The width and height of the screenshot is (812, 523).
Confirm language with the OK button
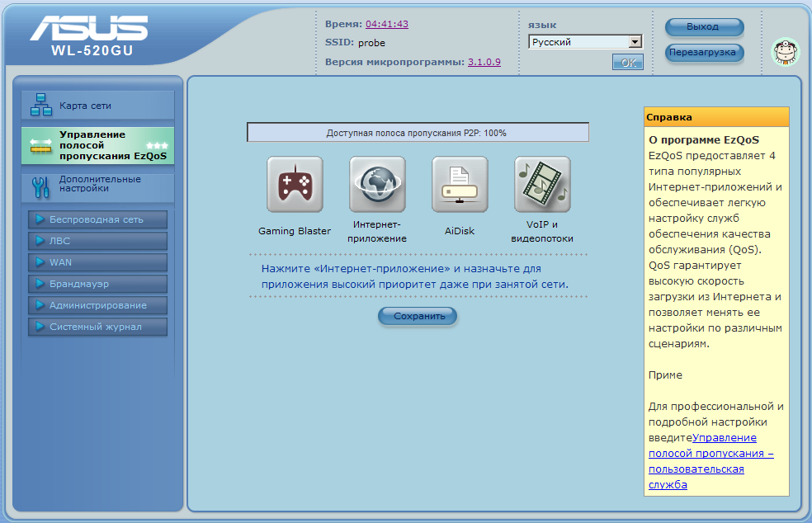628,63
